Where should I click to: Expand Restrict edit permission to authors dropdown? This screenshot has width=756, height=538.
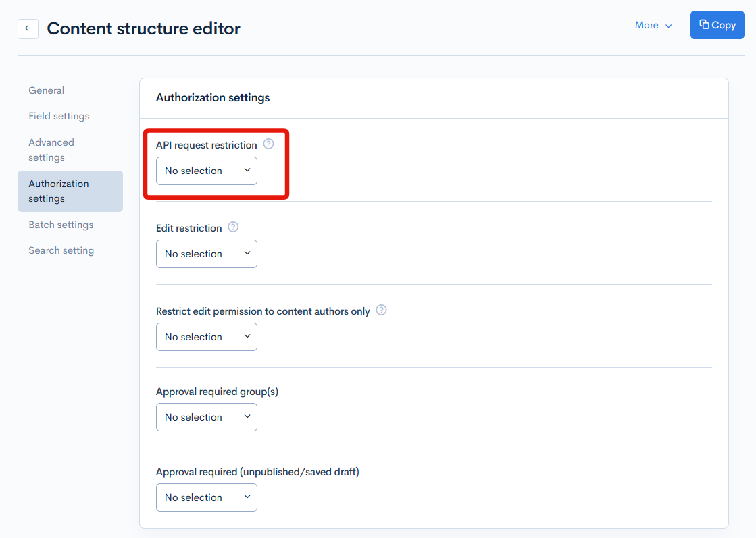pos(206,337)
